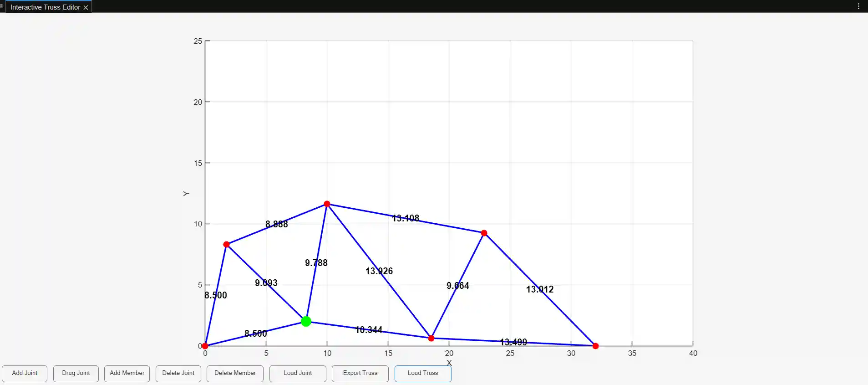Switch to the Interactive Truss Editor tab
Image resolution: width=868 pixels, height=385 pixels.
(x=45, y=7)
